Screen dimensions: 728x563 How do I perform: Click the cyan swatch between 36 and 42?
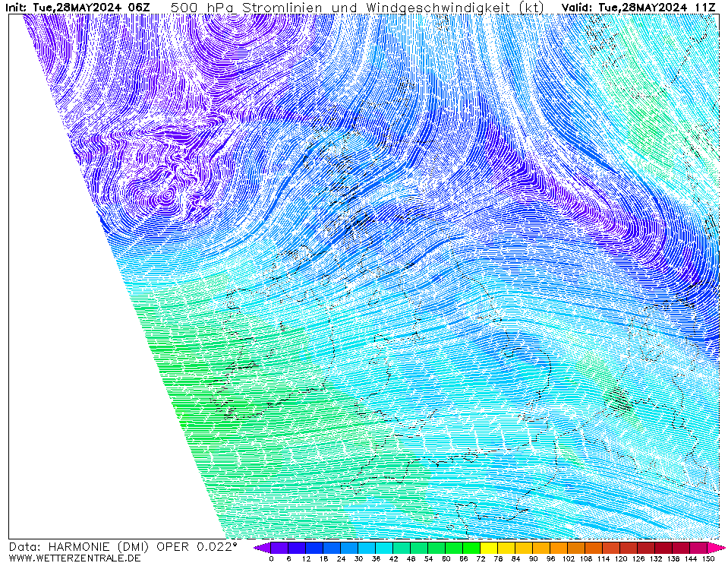tap(384, 548)
